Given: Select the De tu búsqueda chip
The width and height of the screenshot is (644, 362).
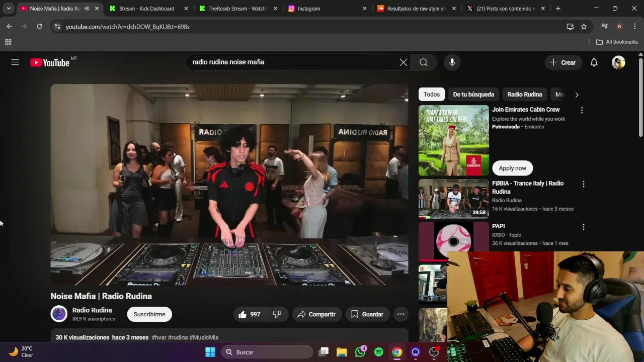Looking at the screenshot, I should coord(473,95).
